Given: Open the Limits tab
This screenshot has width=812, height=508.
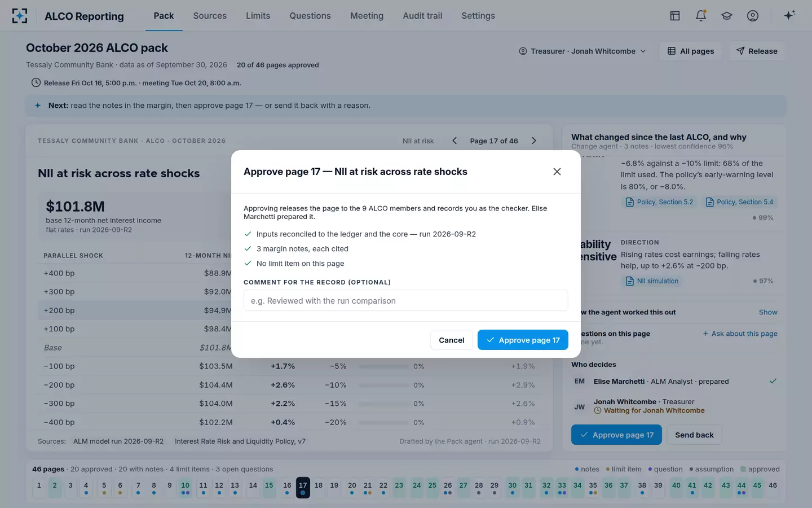Looking at the screenshot, I should [x=258, y=16].
